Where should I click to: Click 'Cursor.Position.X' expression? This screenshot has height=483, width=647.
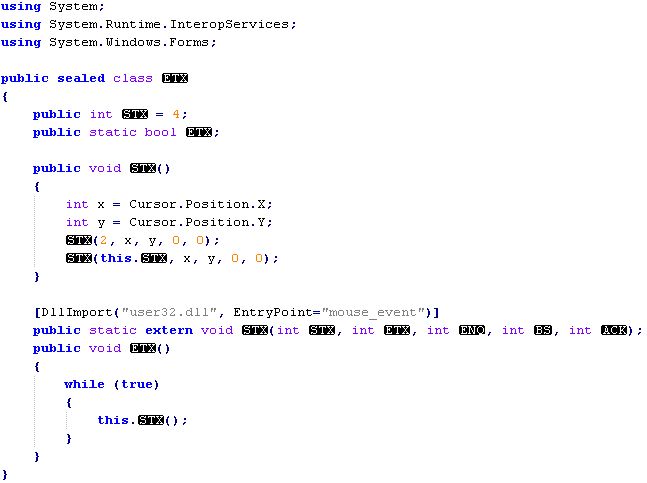[x=198, y=204]
